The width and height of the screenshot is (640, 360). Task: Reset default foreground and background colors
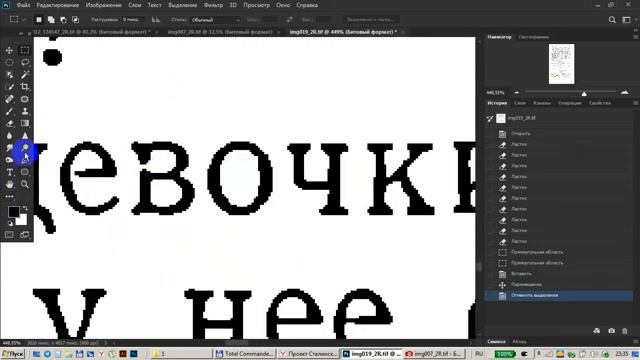pyautogui.click(x=10, y=223)
